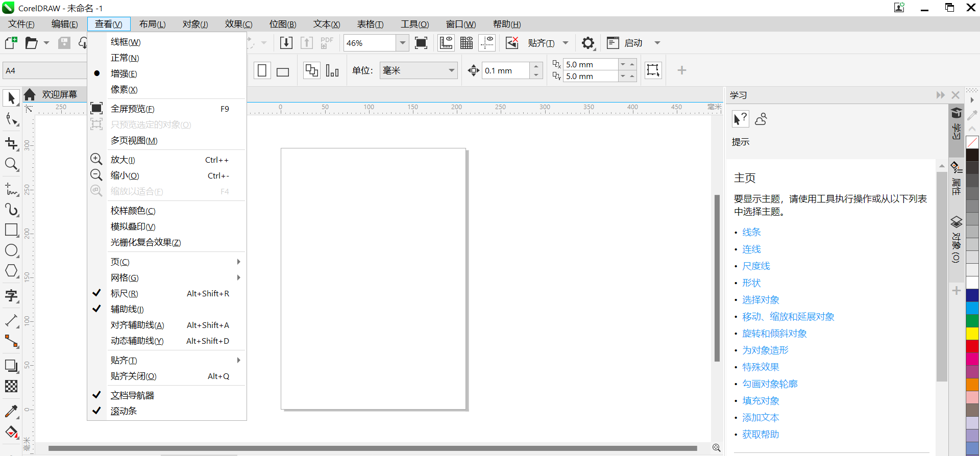The width and height of the screenshot is (980, 456).
Task: Select the Rectangle tool
Action: [11, 230]
